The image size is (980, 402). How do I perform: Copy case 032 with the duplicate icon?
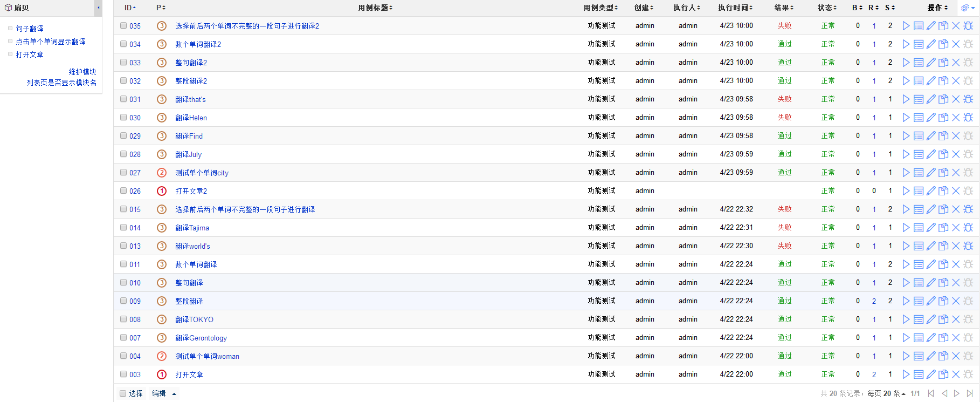[943, 81]
